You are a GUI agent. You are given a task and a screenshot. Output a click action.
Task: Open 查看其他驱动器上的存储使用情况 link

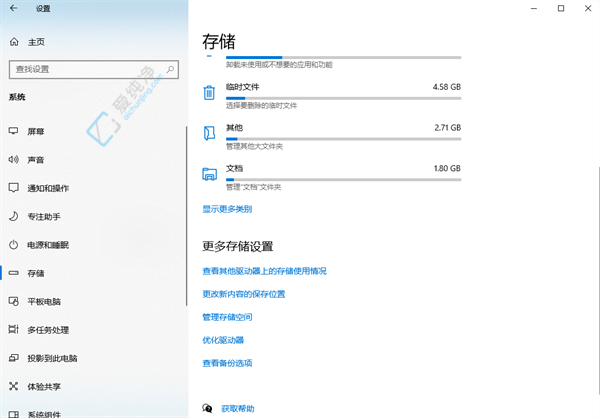[x=264, y=271]
